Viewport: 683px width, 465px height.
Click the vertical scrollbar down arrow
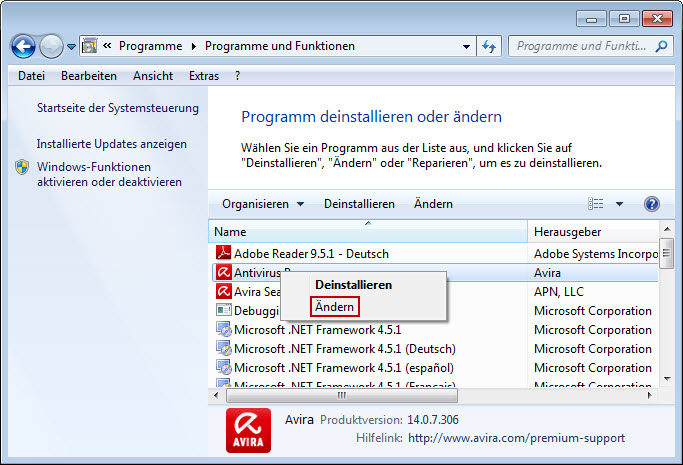667,379
